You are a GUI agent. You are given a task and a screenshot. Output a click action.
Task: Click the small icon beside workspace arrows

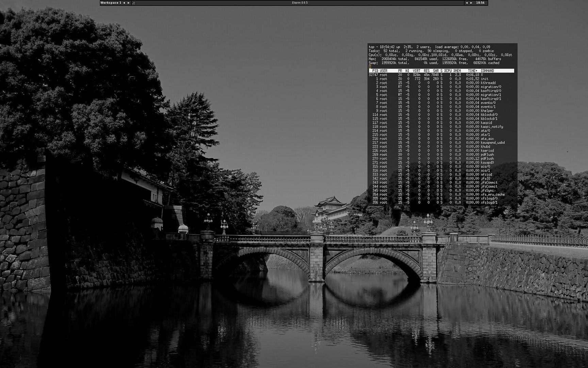pos(134,3)
